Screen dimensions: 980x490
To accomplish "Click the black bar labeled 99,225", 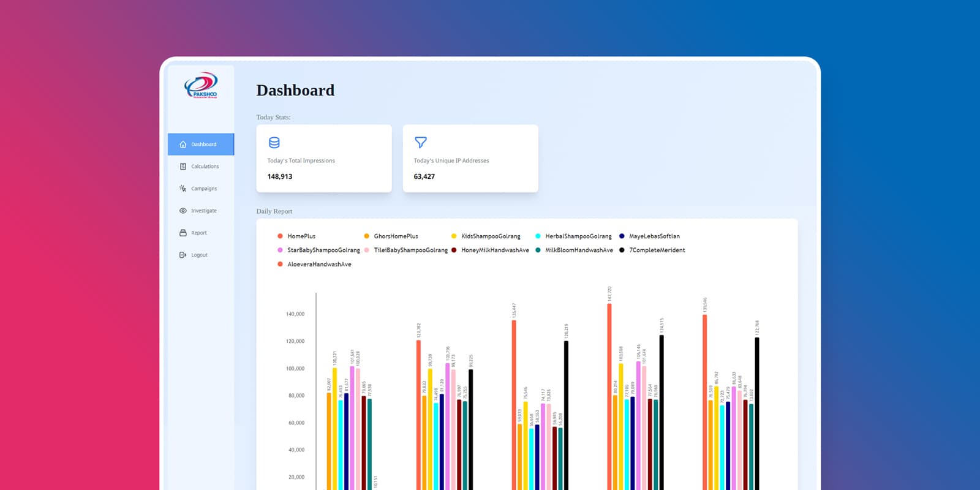I will point(470,430).
